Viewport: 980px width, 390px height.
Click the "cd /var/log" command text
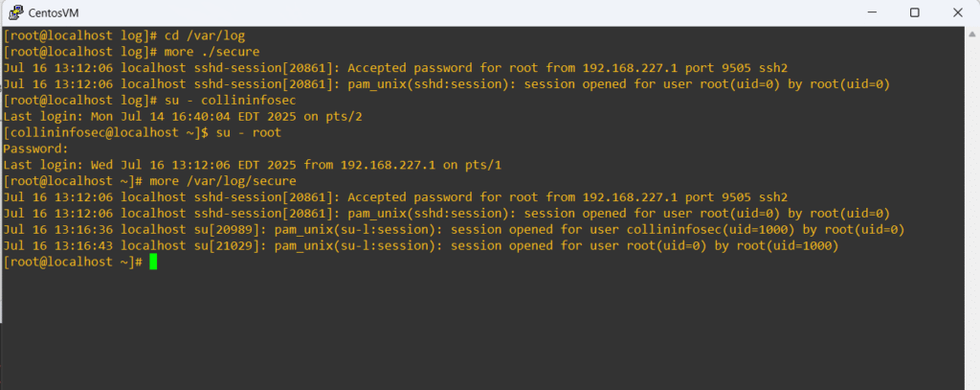pos(202,35)
